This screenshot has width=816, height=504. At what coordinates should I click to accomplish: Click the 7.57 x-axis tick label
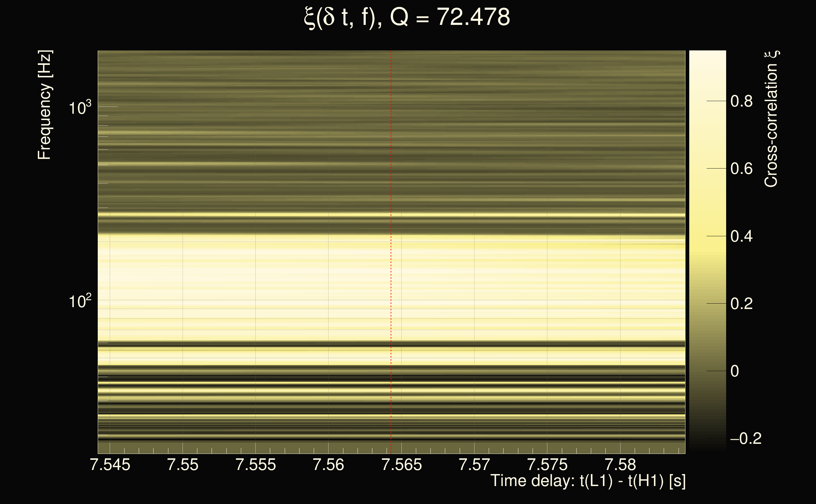475,465
